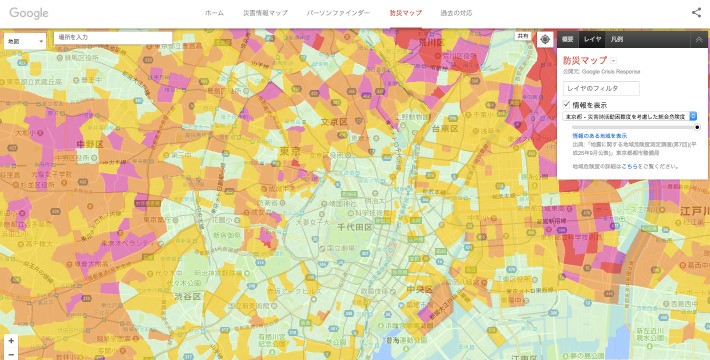This screenshot has width=710, height=360.
Task: Switch to the 凡例 panel tab
Action: (617, 39)
